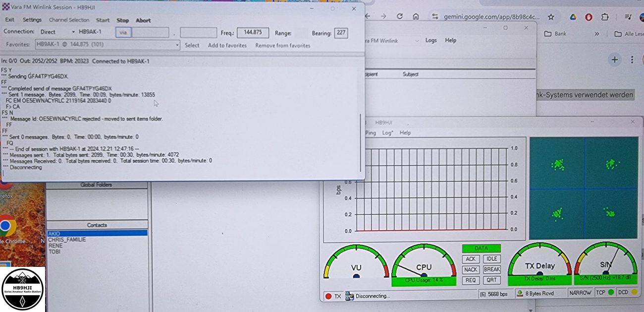The width and height of the screenshot is (644, 312).
Task: Click the Bearing field showing 227
Action: [341, 33]
